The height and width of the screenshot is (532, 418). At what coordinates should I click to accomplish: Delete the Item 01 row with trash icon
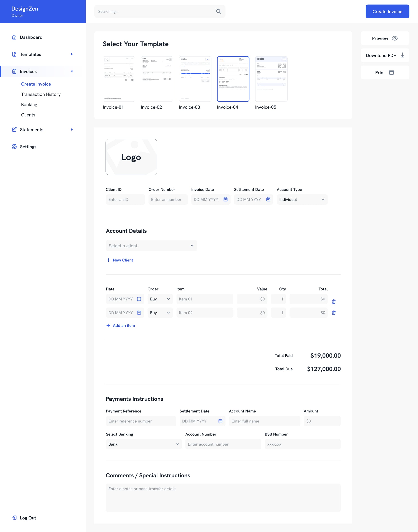click(x=334, y=301)
